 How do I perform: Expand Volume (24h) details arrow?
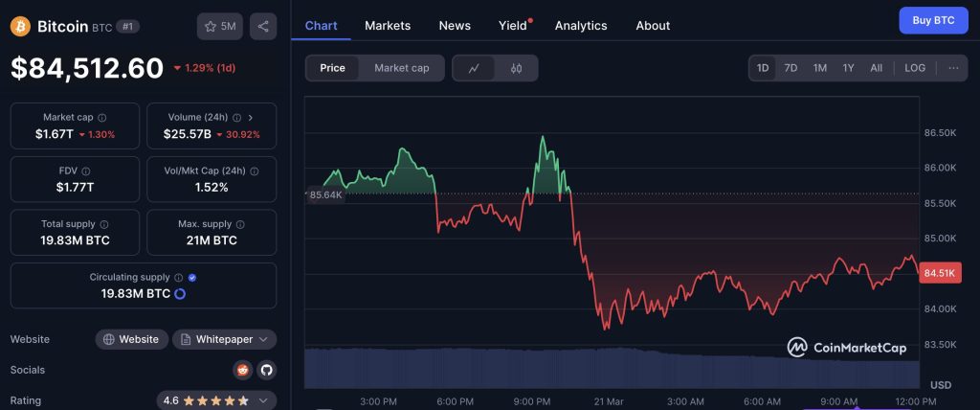[x=251, y=118]
